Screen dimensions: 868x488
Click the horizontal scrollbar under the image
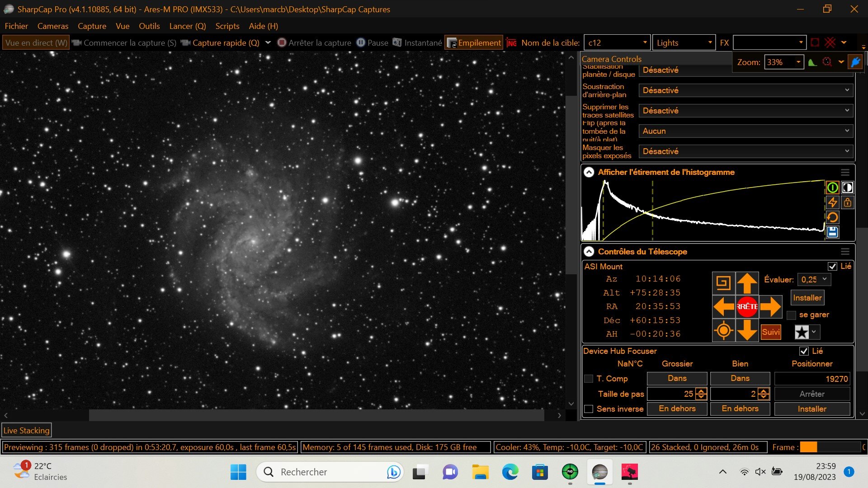coord(316,415)
